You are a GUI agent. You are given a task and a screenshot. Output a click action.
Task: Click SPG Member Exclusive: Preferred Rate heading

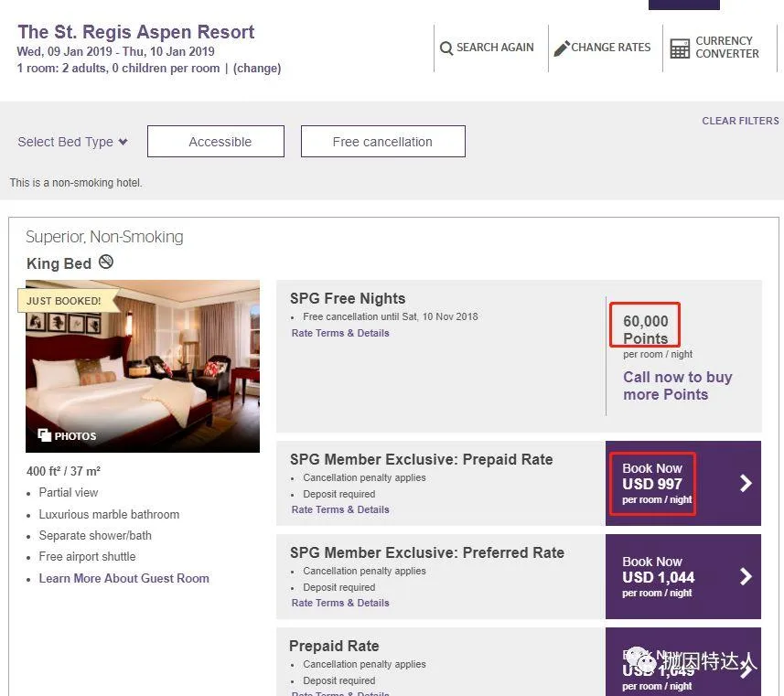click(x=427, y=552)
